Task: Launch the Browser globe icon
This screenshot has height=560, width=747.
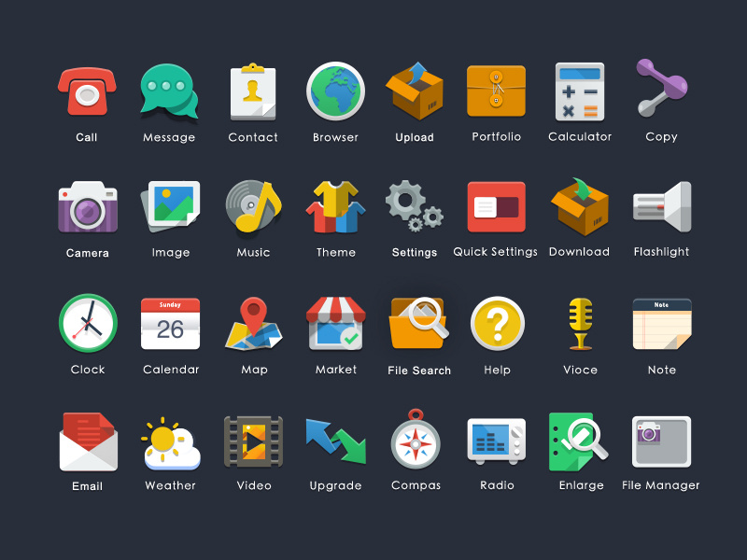Action: click(335, 91)
